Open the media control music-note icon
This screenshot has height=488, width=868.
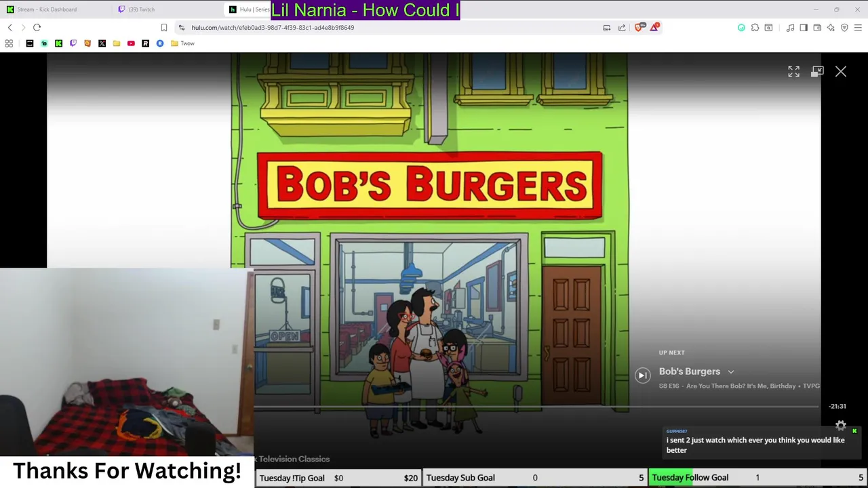[x=790, y=28]
